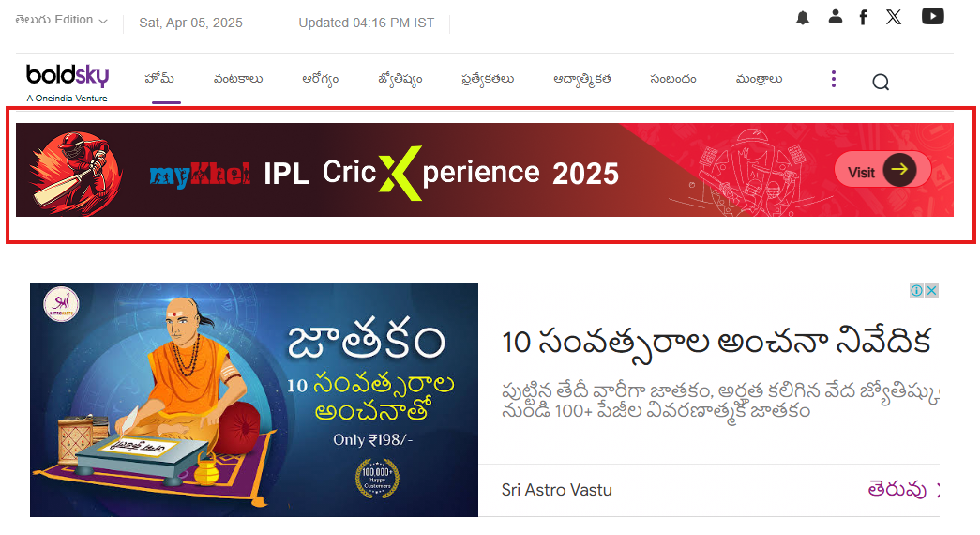Open the X (Twitter) icon
Image resolution: width=980 pixels, height=535 pixels.
pyautogui.click(x=894, y=17)
